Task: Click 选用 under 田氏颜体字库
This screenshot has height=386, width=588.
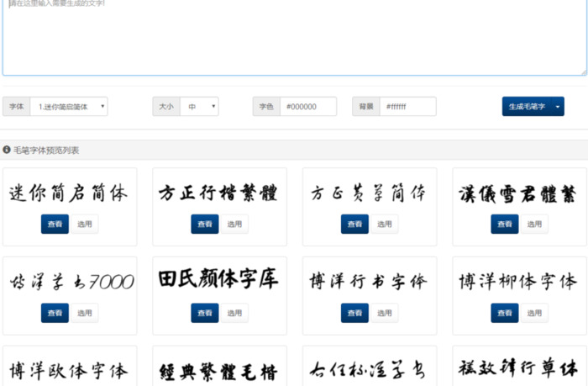Action: (234, 313)
